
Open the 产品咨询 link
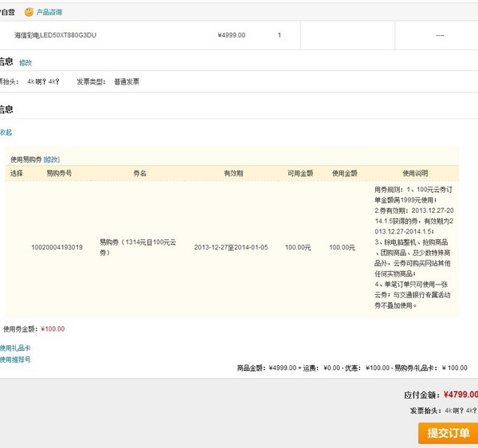[x=49, y=12]
